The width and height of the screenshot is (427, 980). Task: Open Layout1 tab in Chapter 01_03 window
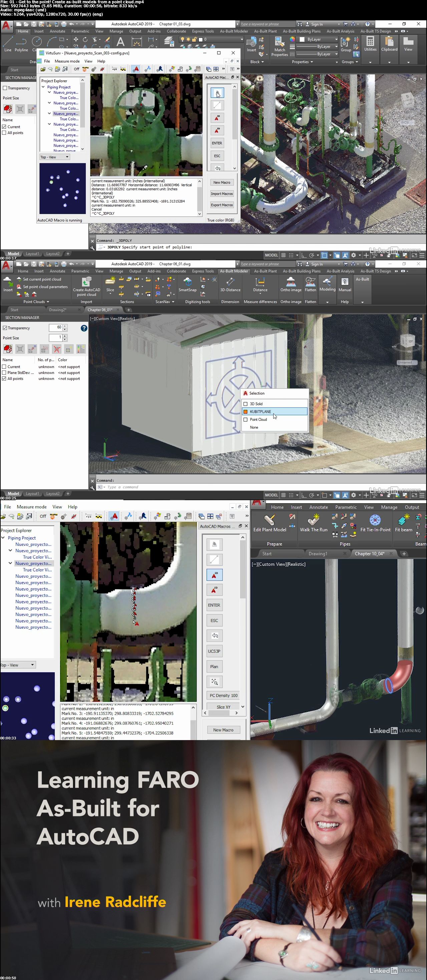32,254
